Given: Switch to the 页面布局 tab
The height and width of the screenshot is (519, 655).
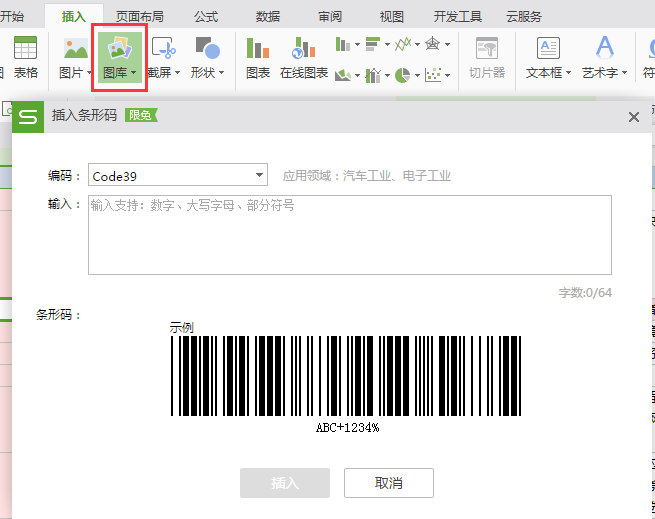Looking at the screenshot, I should (139, 16).
